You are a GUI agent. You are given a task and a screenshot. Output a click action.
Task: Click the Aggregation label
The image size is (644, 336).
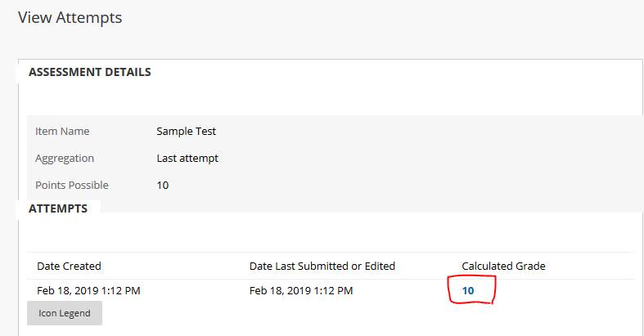coord(65,158)
